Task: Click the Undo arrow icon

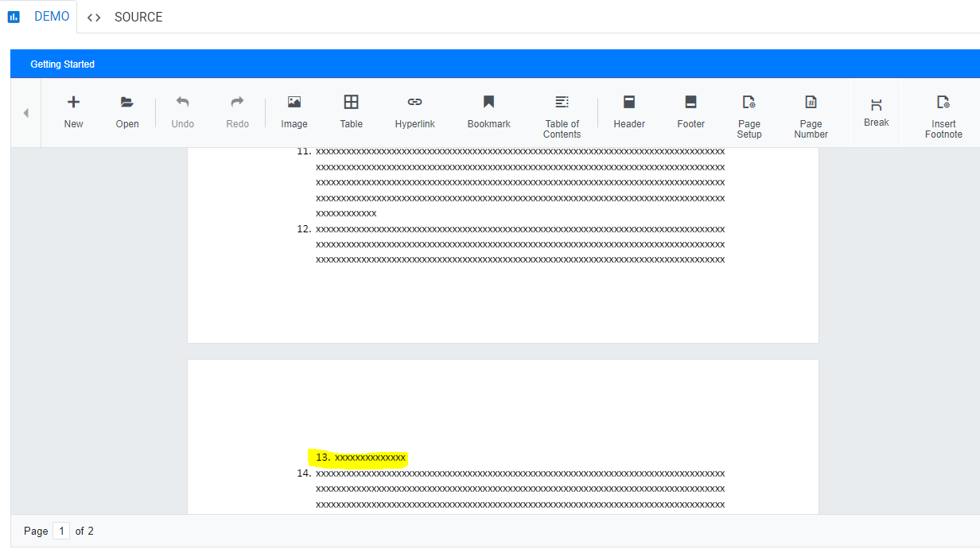Action: 182,103
